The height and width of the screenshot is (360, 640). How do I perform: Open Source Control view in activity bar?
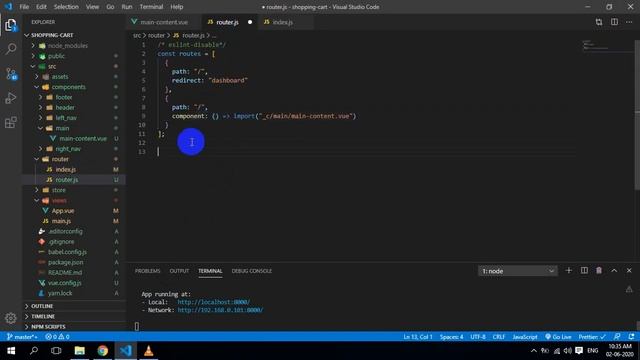(11, 74)
